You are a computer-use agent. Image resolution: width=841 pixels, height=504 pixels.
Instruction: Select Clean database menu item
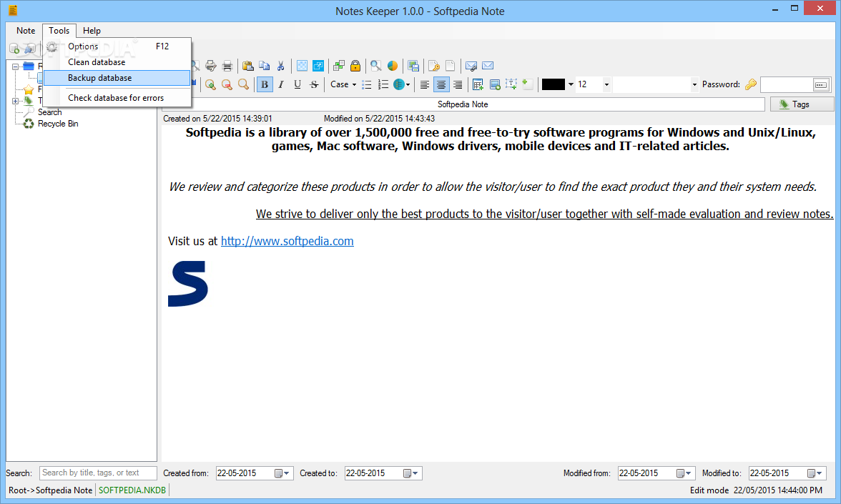coord(117,62)
